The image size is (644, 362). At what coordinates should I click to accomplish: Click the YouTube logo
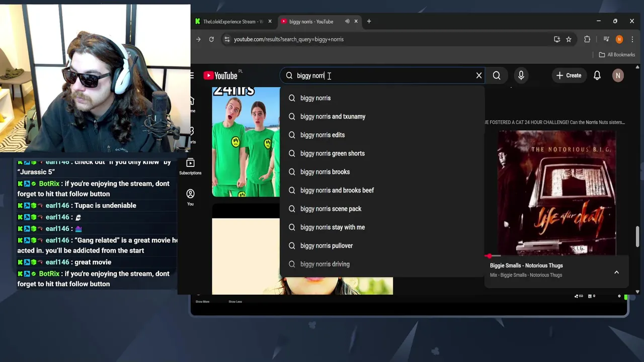(x=220, y=75)
